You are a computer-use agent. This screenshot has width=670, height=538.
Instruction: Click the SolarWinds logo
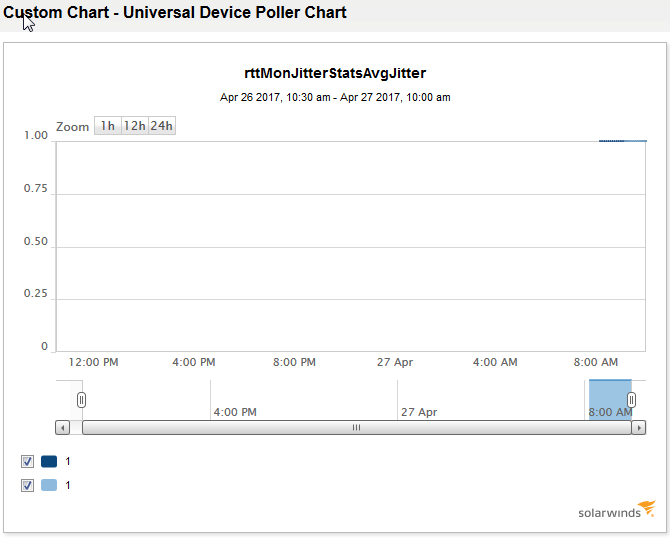tap(617, 510)
